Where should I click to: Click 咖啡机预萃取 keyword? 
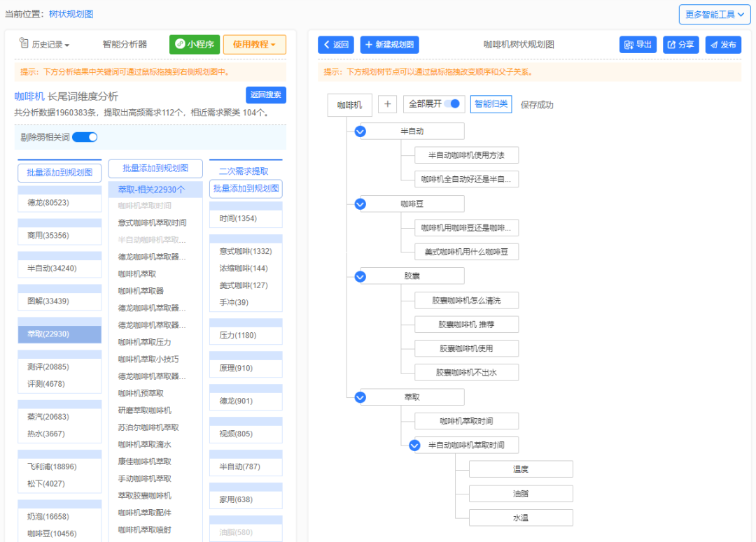[140, 393]
